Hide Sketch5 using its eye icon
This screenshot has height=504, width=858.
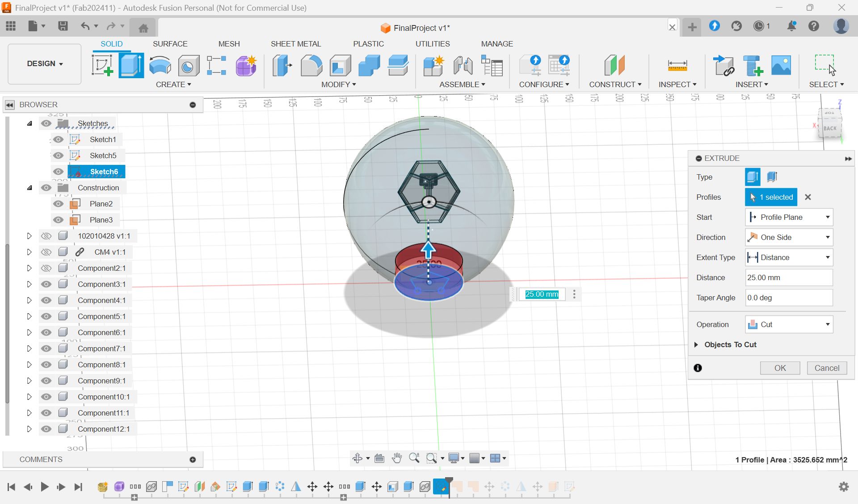pyautogui.click(x=58, y=155)
